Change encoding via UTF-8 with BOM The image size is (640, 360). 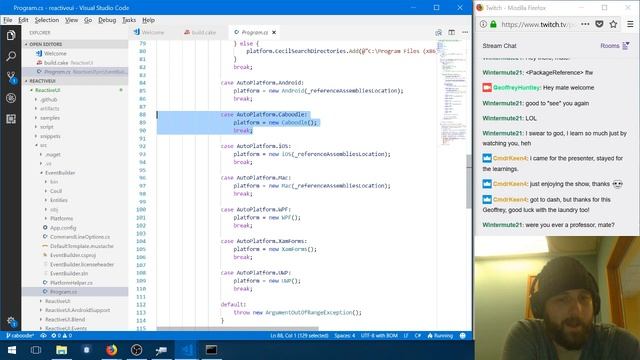379,336
